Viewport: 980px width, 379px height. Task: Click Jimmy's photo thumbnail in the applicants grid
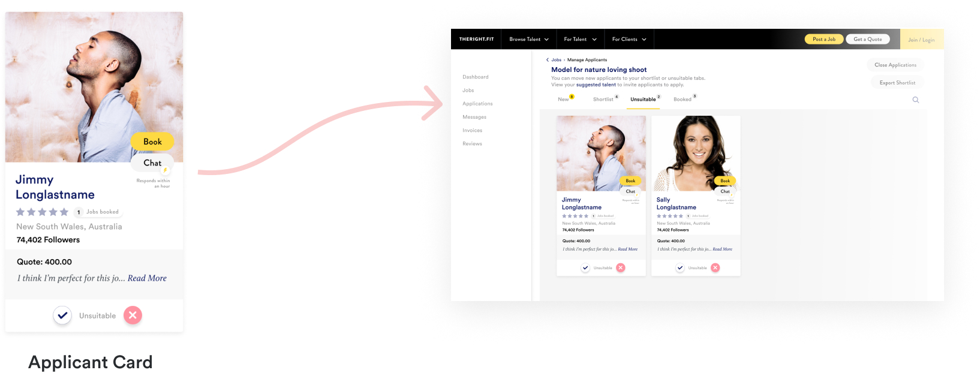click(x=601, y=153)
